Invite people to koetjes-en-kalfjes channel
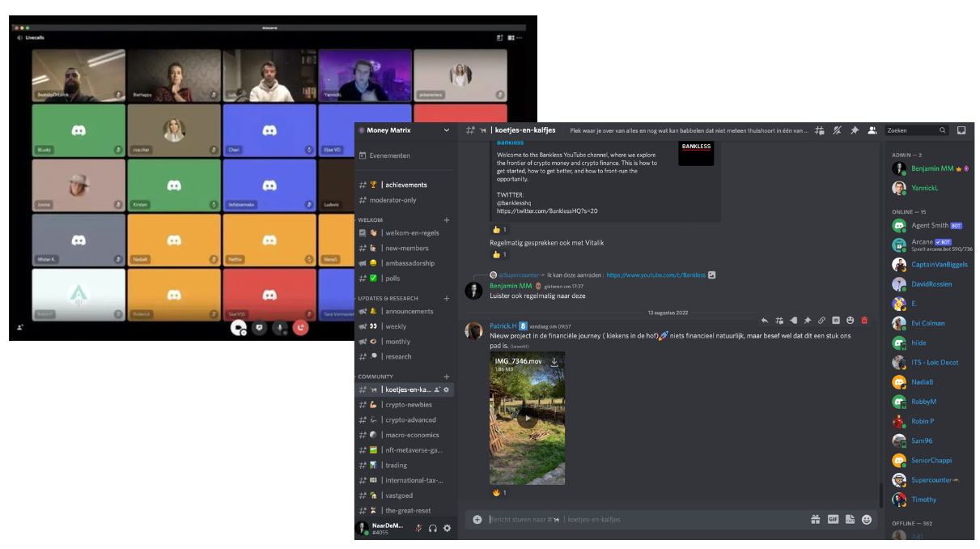 coord(437,389)
